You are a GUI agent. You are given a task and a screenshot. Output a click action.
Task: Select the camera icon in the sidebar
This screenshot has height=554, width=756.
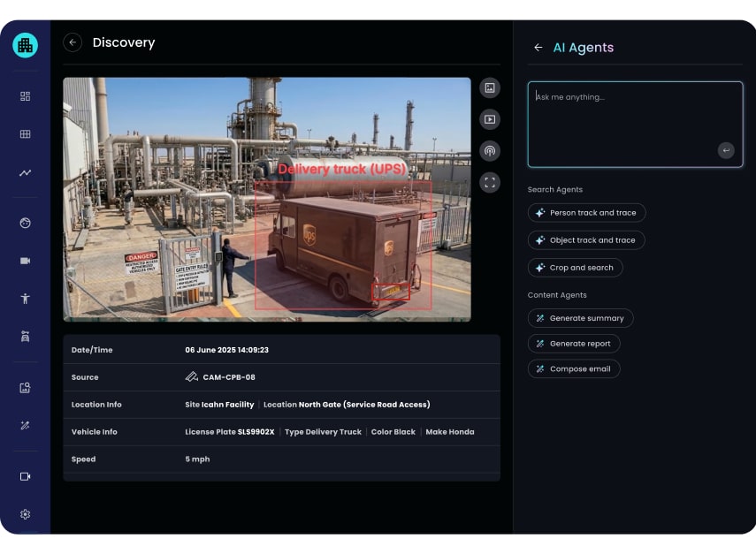point(25,261)
